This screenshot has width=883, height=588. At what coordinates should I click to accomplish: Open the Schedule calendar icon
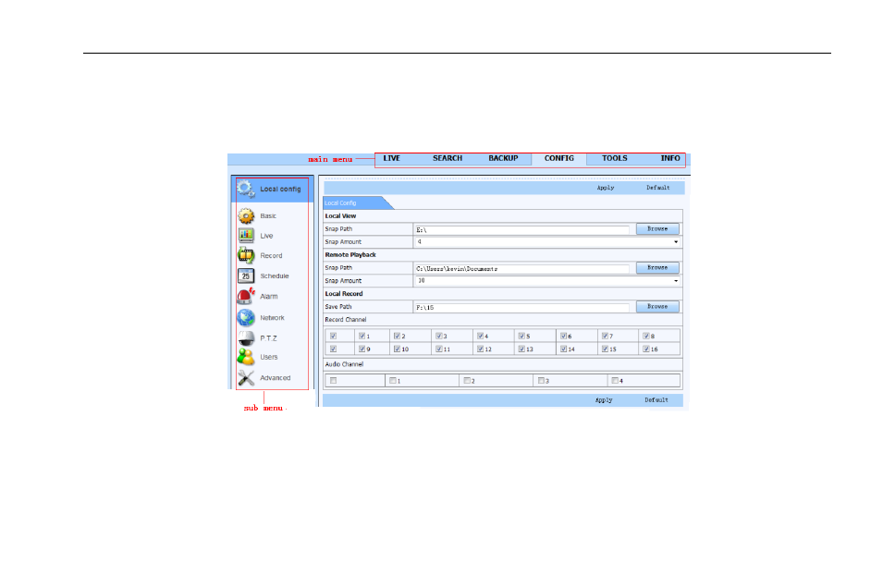pyautogui.click(x=246, y=276)
